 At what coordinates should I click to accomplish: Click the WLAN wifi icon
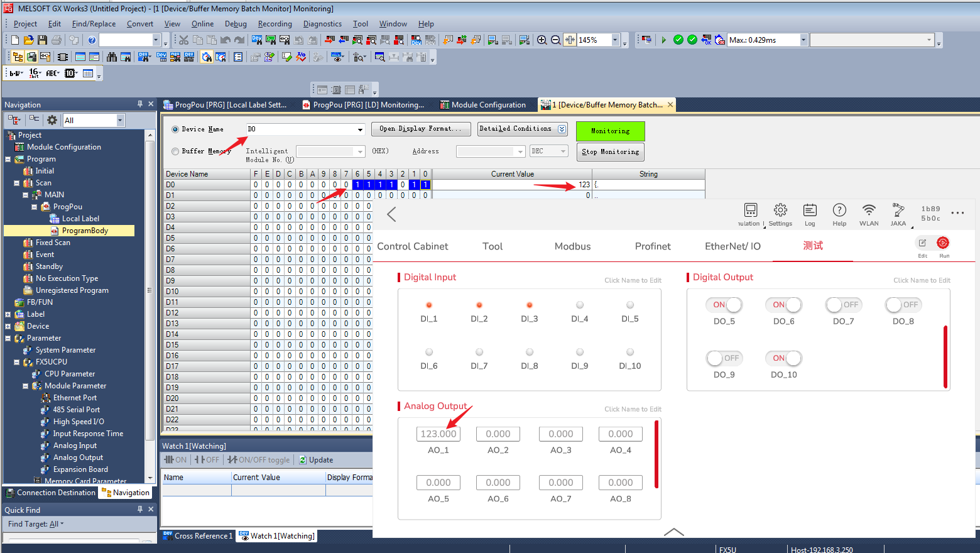pyautogui.click(x=869, y=211)
